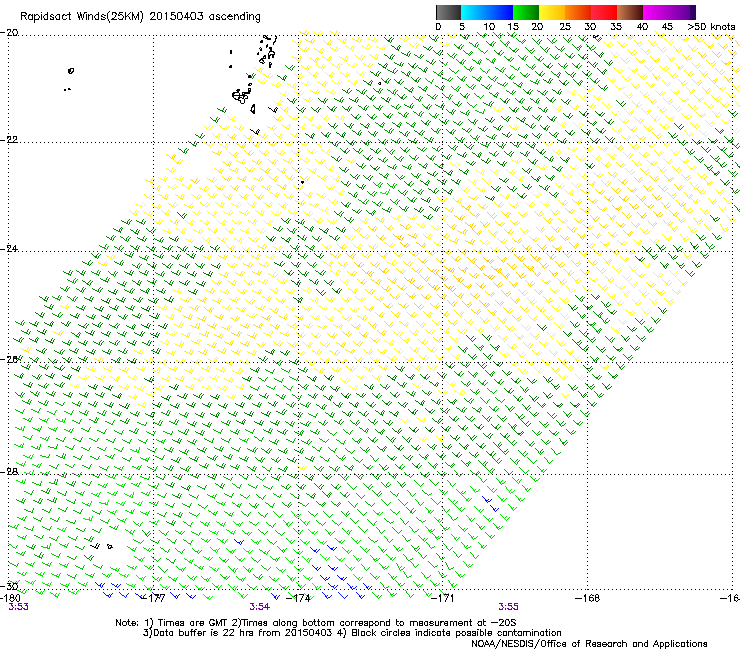Click the '-20' latitude axis label
Screen dimensions: 740x650
[9, 33]
